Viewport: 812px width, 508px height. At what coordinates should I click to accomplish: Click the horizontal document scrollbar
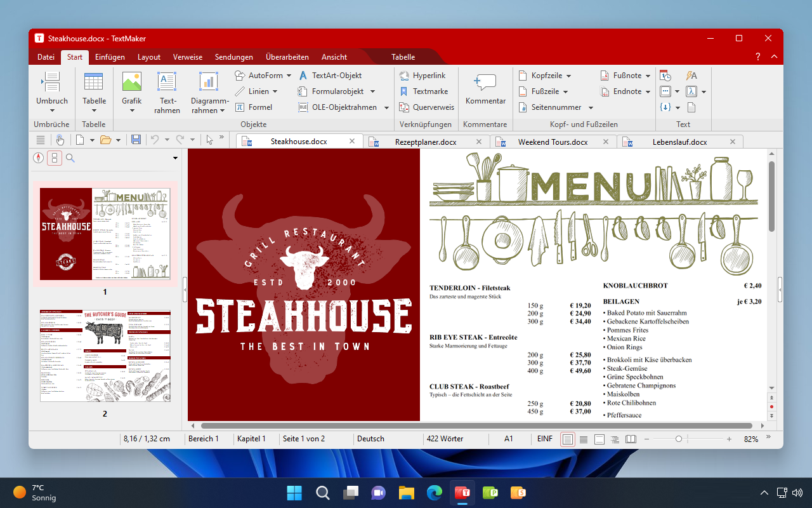pyautogui.click(x=476, y=425)
